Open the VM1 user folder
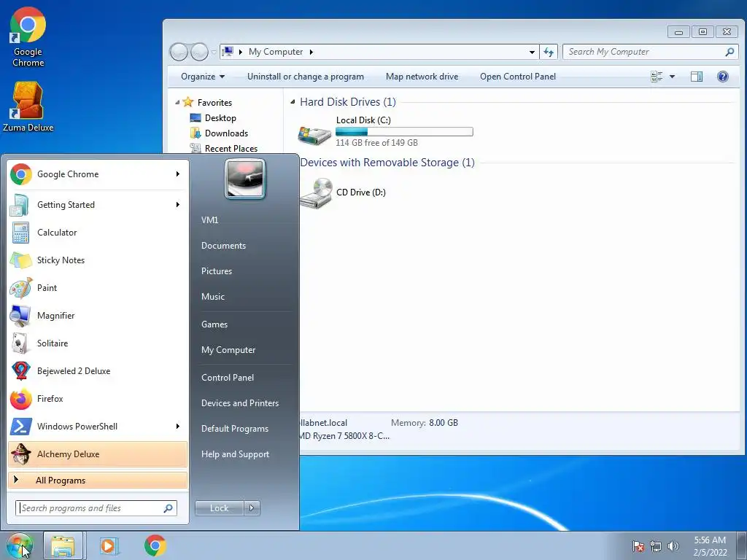This screenshot has height=560, width=747. point(209,220)
